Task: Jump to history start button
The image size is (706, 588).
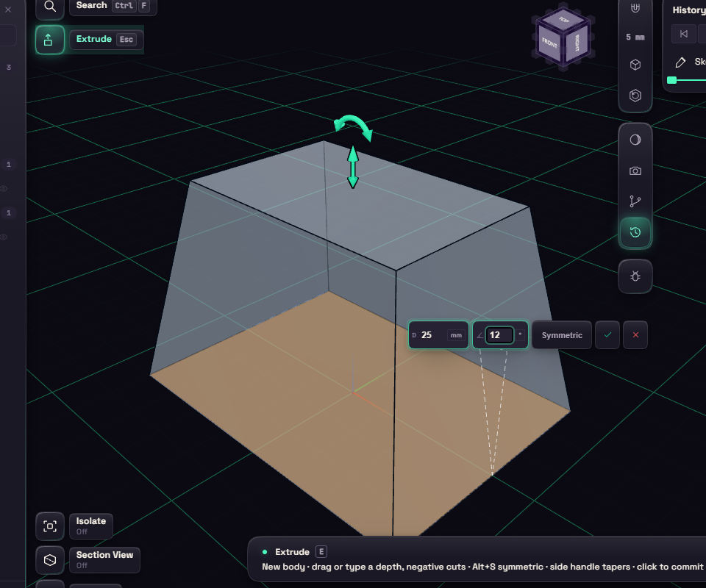Action: [x=683, y=35]
